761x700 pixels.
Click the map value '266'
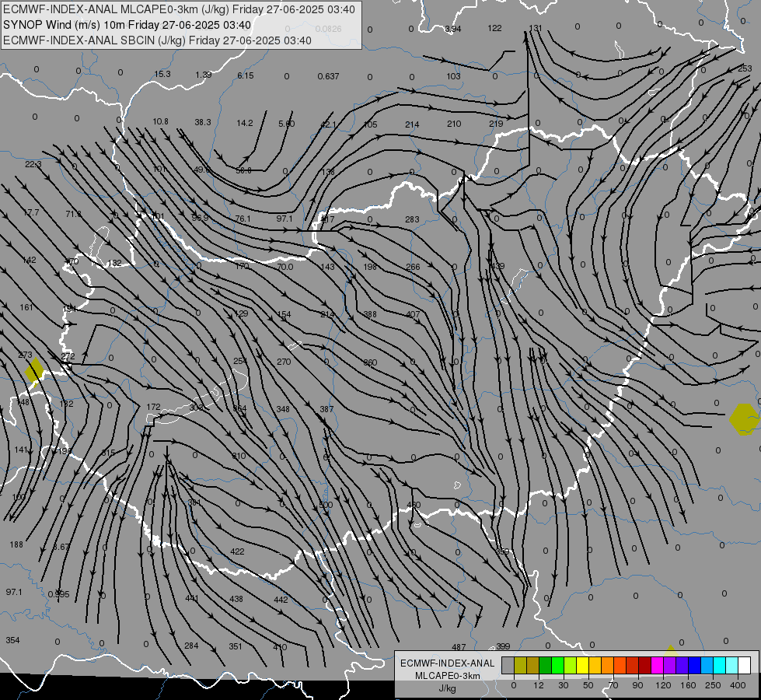tap(413, 267)
